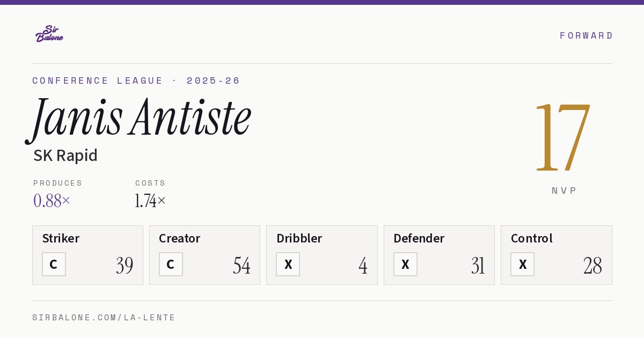Select the FORWARD position label
This screenshot has height=338, width=644.
586,35
